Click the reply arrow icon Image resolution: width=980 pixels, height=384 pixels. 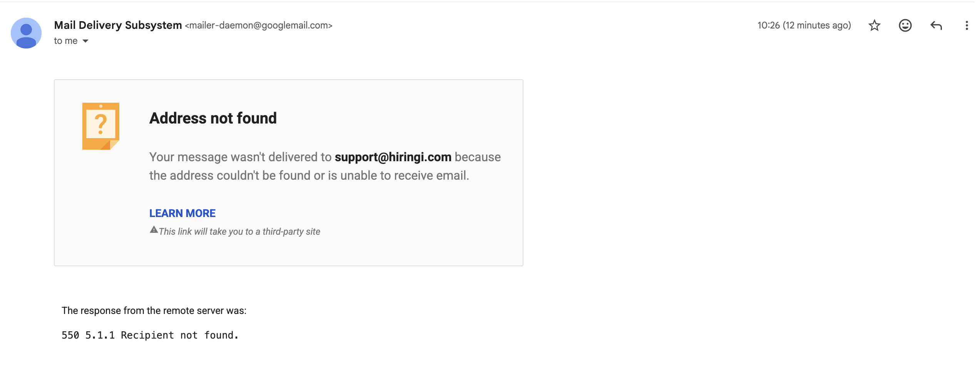(x=936, y=26)
